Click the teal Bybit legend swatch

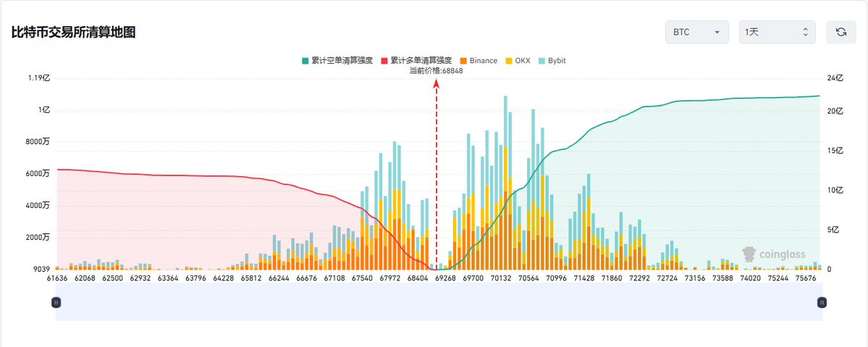543,60
